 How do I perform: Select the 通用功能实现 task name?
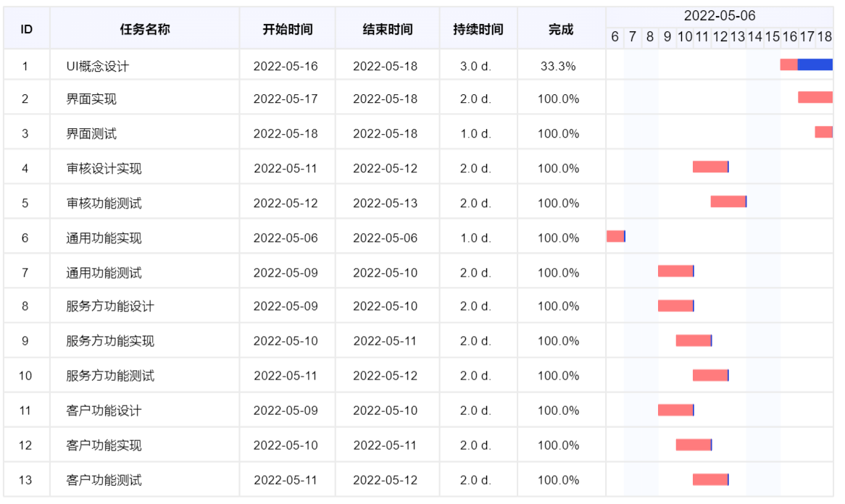104,238
